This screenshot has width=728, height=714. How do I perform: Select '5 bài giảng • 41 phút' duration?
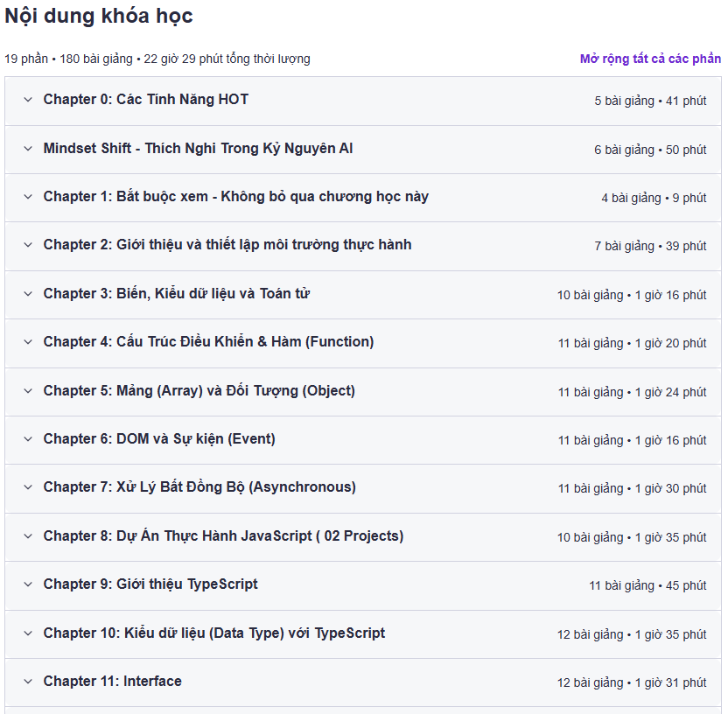[650, 101]
